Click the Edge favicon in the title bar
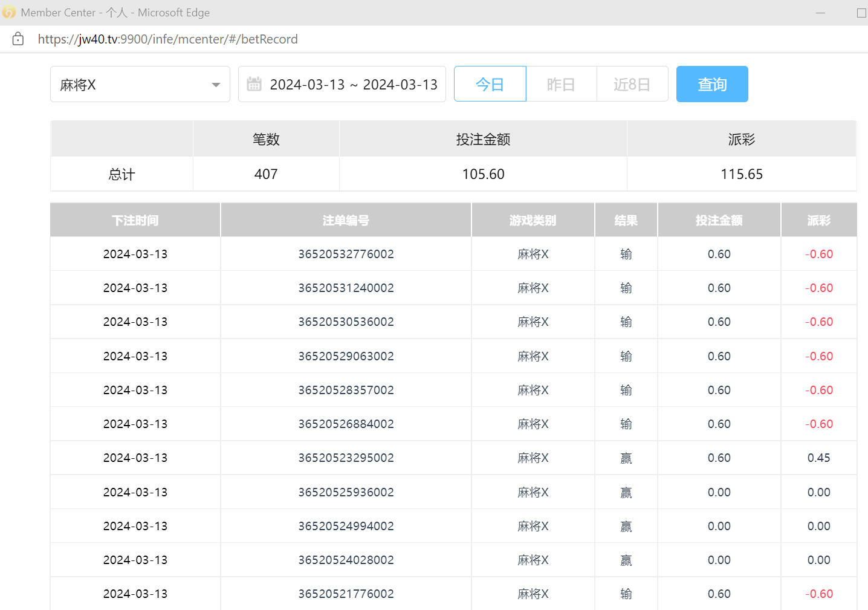This screenshot has height=610, width=868. point(9,12)
